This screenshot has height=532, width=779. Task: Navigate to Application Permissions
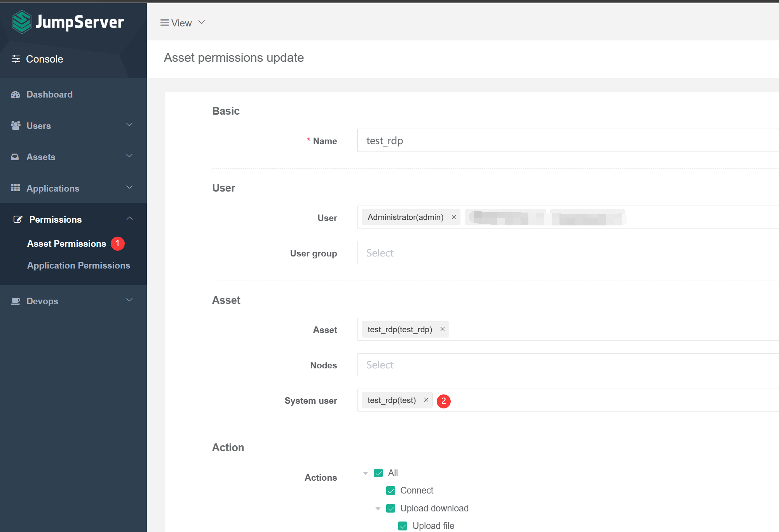[x=78, y=265]
